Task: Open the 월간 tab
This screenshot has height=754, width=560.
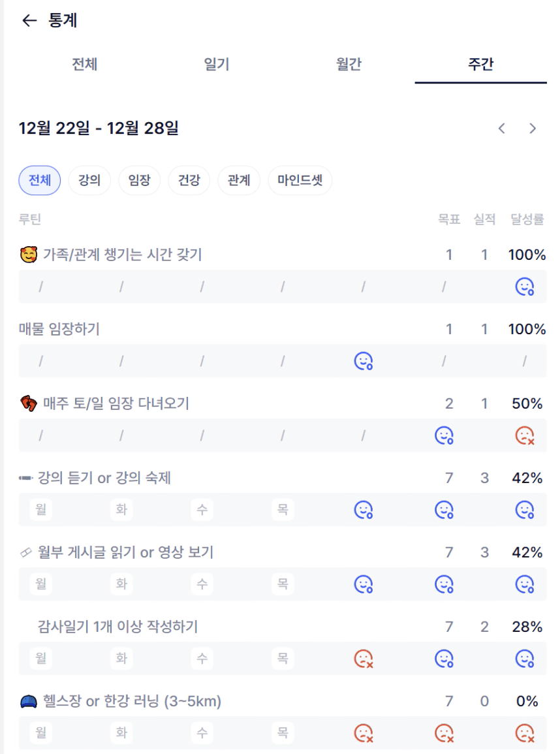Action: click(x=349, y=65)
